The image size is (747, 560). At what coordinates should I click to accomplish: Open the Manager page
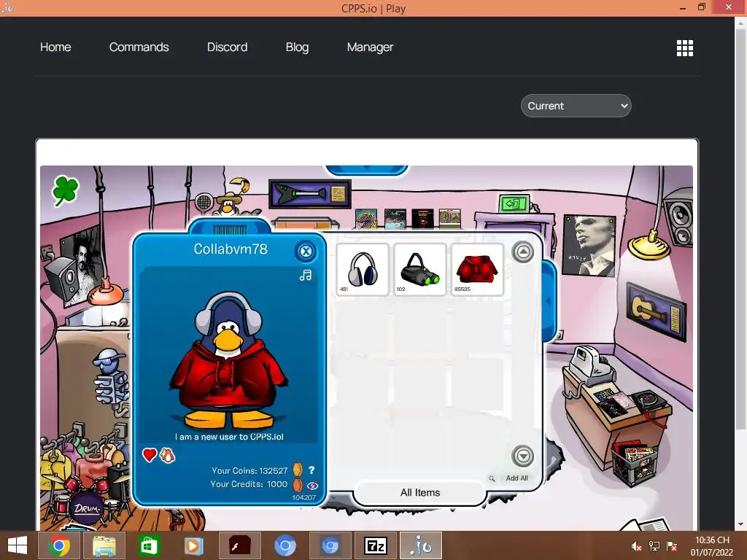(x=370, y=47)
